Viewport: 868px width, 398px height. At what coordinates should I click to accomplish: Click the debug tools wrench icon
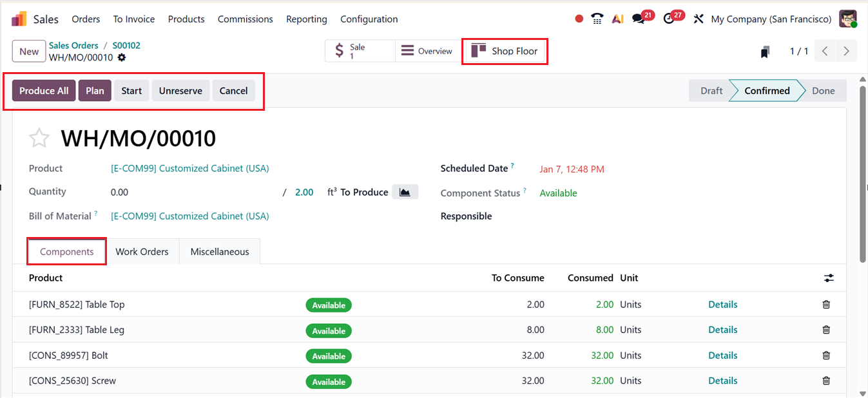698,19
